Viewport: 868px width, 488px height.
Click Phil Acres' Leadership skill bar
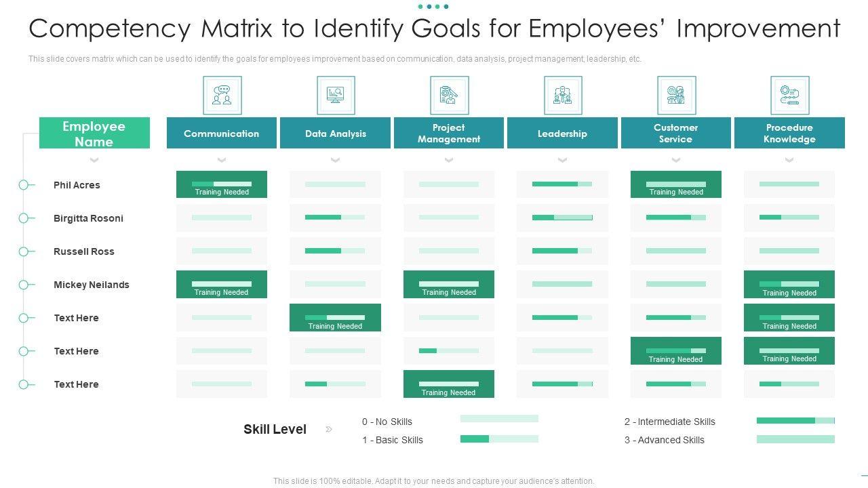click(562, 184)
